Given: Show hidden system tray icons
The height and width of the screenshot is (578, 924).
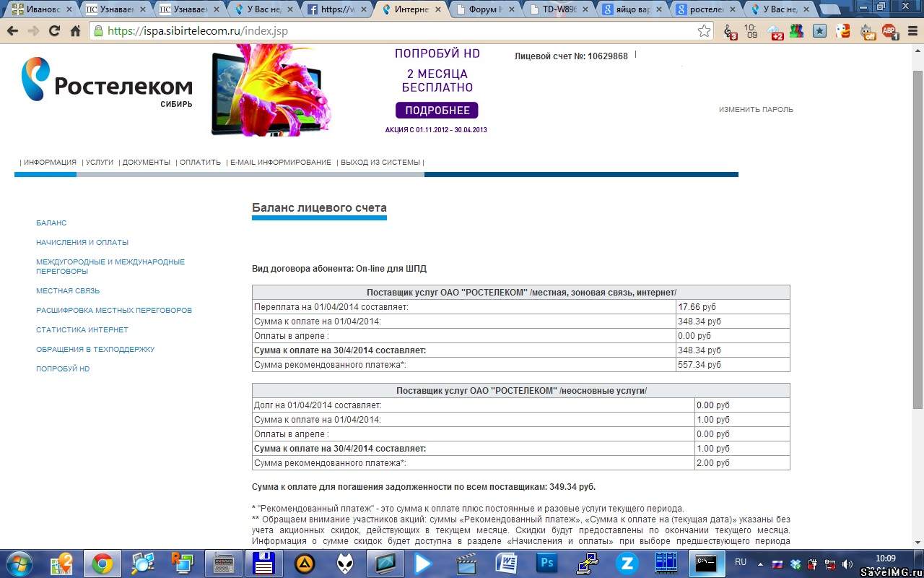Looking at the screenshot, I should coord(760,563).
